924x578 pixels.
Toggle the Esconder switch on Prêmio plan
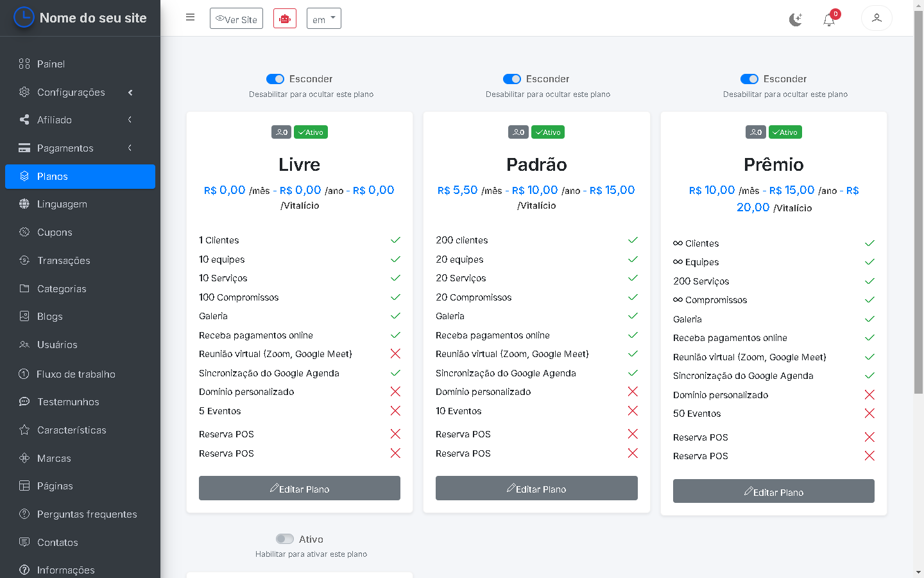pyautogui.click(x=749, y=79)
